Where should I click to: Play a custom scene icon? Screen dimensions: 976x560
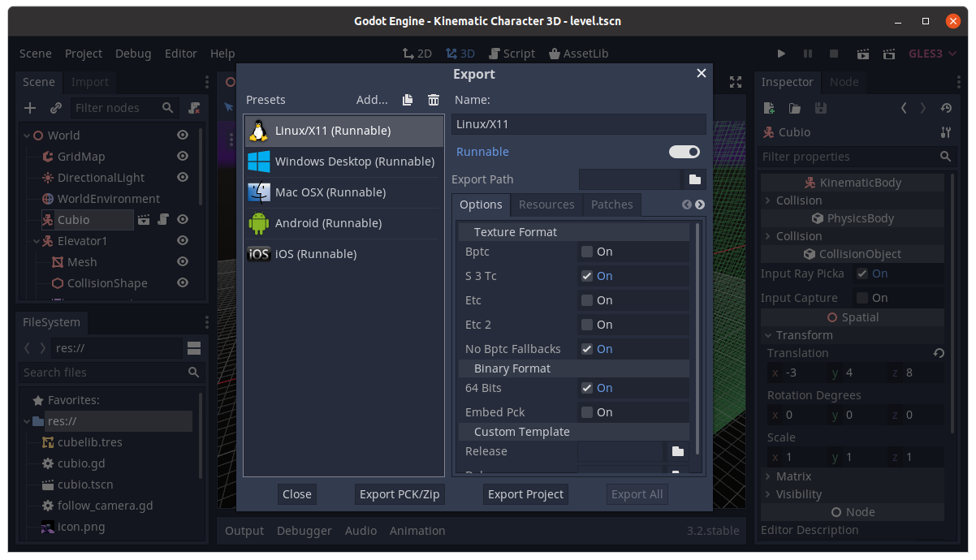pos(889,54)
